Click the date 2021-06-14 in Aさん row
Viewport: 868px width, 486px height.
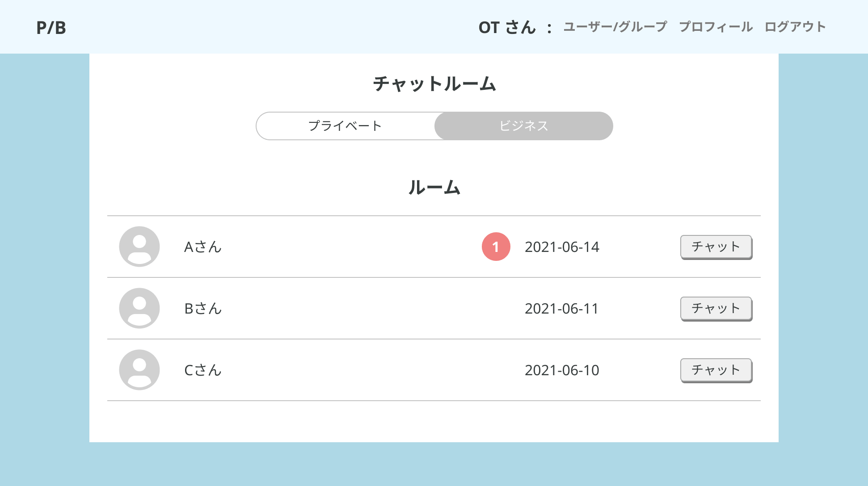(562, 247)
